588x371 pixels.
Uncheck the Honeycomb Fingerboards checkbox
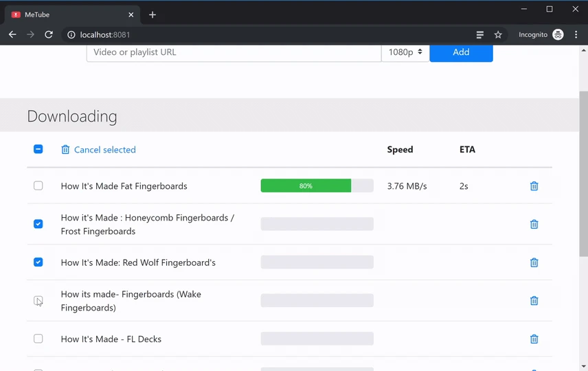[x=38, y=224]
